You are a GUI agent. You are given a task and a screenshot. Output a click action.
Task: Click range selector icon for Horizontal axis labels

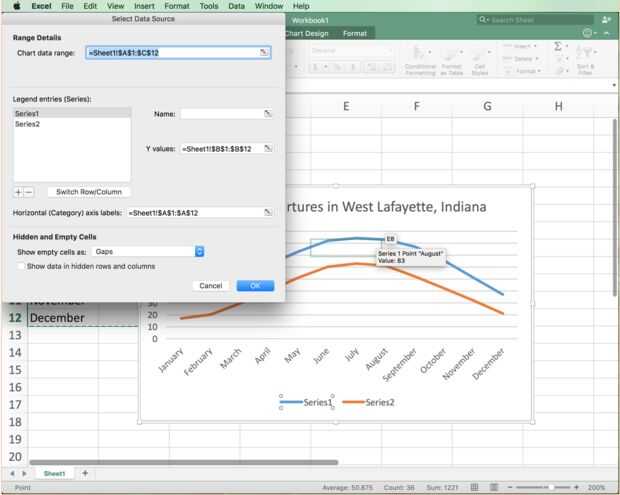[268, 213]
